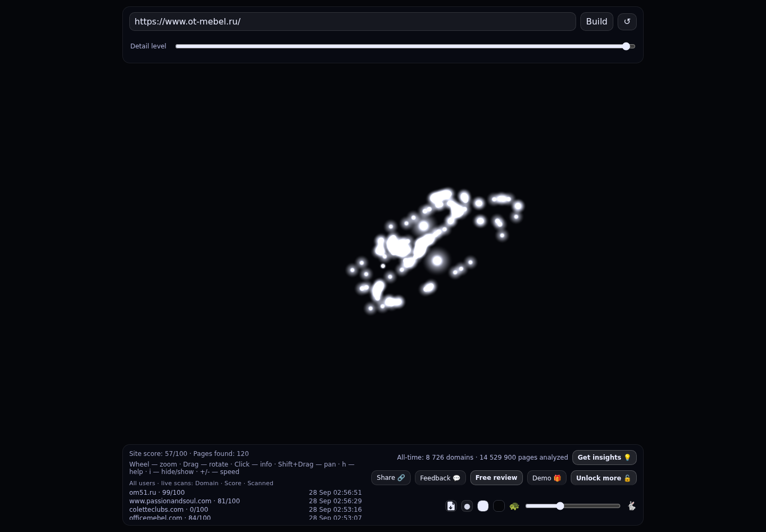Viewport: 766px width, 532px height.
Task: Click the coletteclubs.com scan entry
Action: coord(245,510)
